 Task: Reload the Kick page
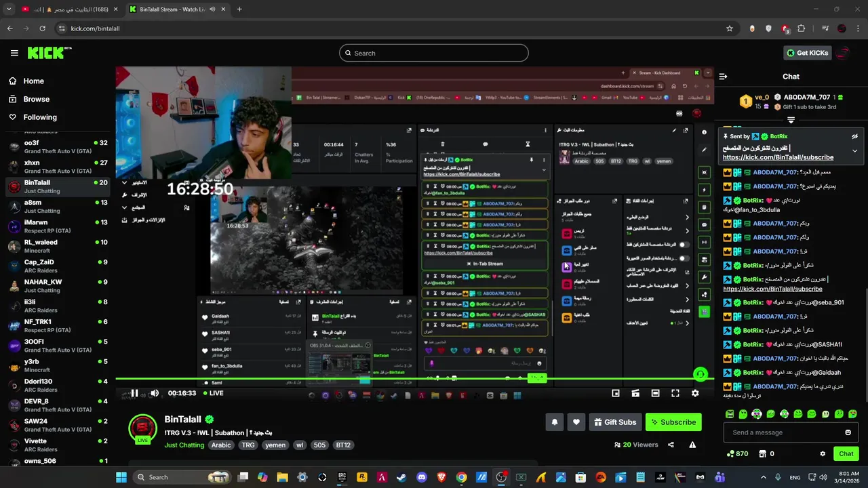(x=43, y=28)
